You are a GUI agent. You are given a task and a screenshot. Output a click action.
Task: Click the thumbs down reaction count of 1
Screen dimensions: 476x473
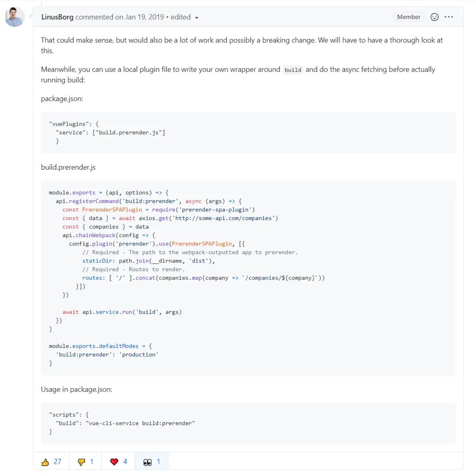click(92, 461)
